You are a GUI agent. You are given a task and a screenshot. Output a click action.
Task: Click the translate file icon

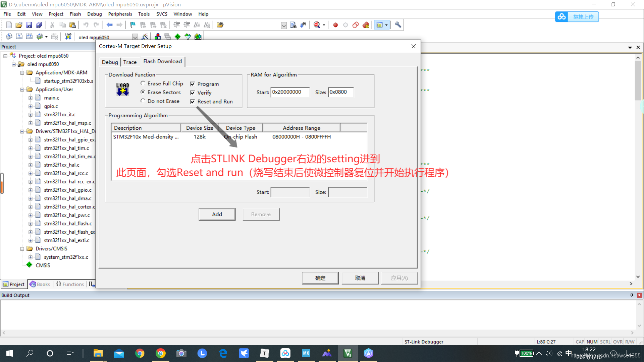9,37
